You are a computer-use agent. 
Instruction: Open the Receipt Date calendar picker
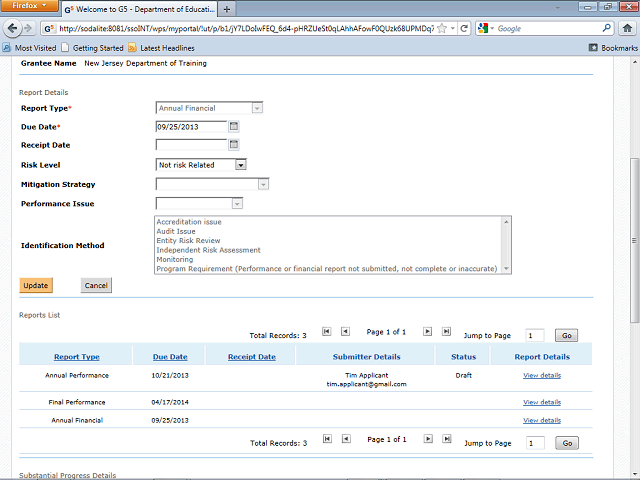coord(234,145)
